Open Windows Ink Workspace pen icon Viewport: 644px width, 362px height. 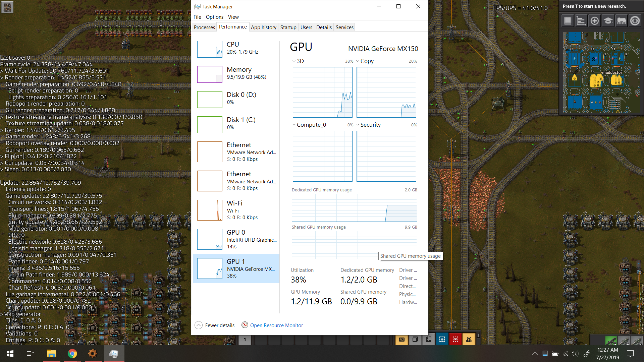(587, 354)
